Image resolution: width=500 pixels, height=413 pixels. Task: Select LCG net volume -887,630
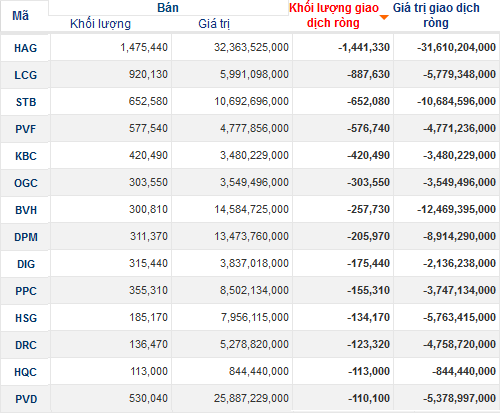(x=368, y=74)
